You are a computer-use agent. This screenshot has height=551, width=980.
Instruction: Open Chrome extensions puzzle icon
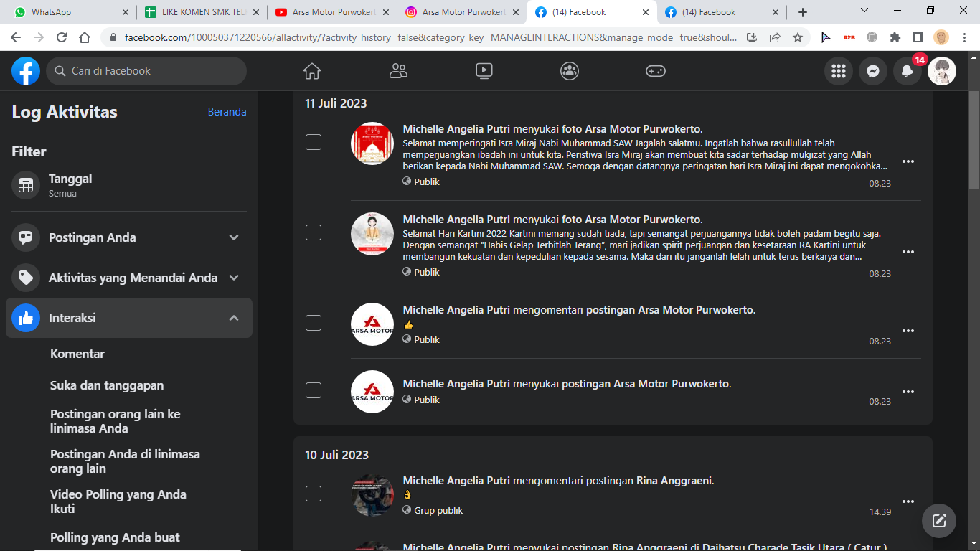coord(895,37)
